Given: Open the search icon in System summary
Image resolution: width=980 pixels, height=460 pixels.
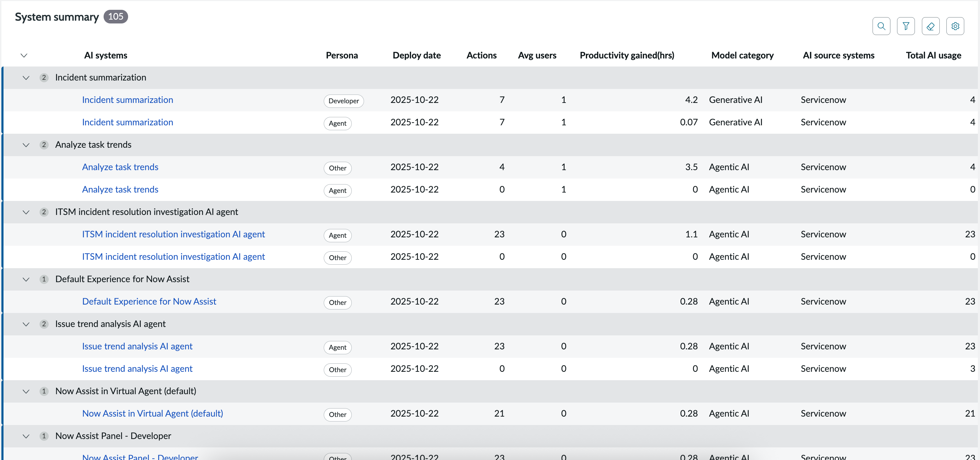Looking at the screenshot, I should (x=881, y=26).
